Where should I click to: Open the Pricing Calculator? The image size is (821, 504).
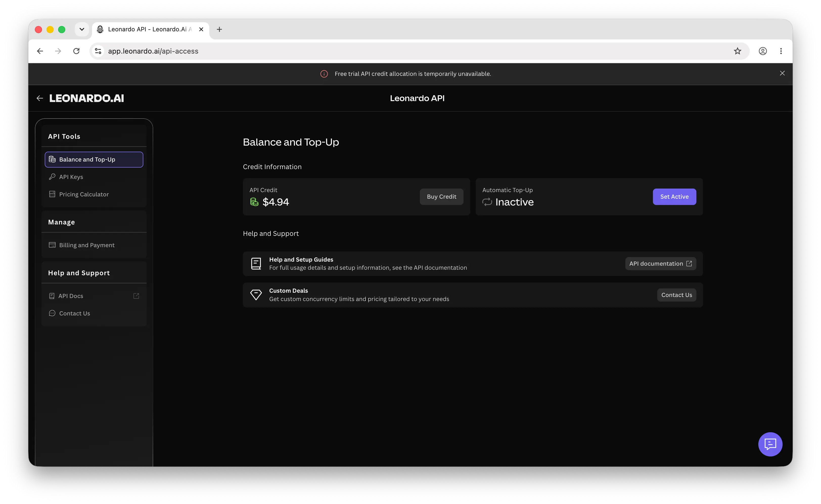tap(94, 194)
